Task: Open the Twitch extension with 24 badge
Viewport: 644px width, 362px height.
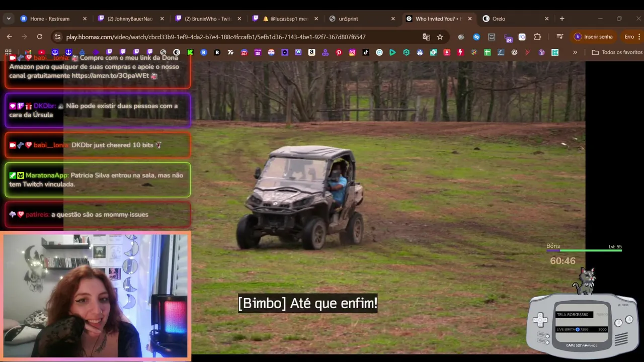Action: pyautogui.click(x=508, y=37)
